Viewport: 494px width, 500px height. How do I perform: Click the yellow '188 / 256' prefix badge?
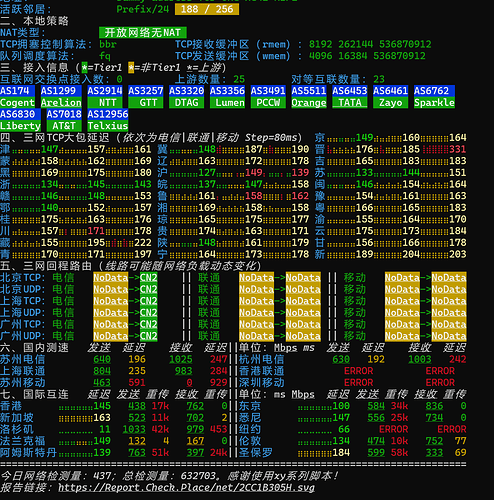coord(207,9)
